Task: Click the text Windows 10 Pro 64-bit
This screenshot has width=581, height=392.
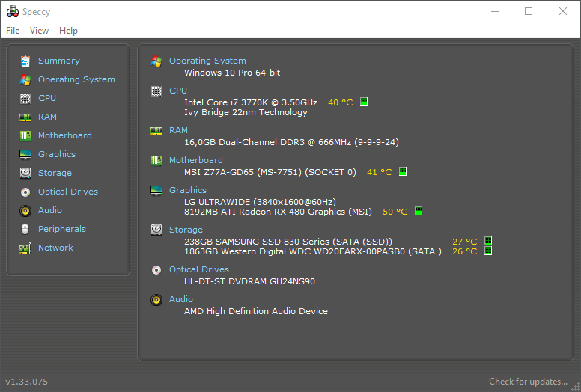Action: [232, 73]
